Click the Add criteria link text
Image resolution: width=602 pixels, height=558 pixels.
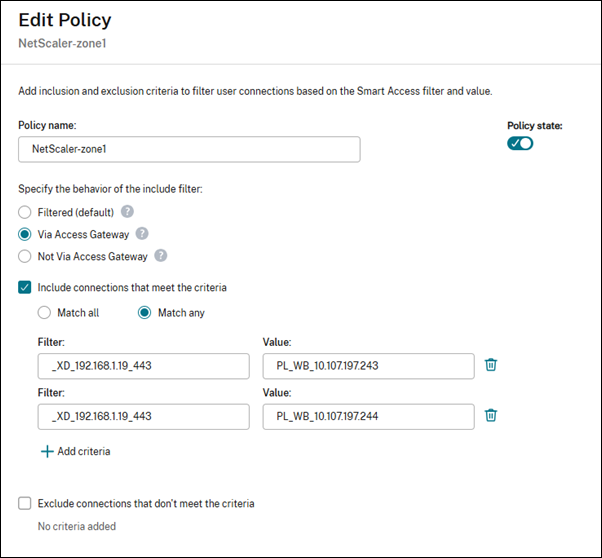click(x=84, y=451)
